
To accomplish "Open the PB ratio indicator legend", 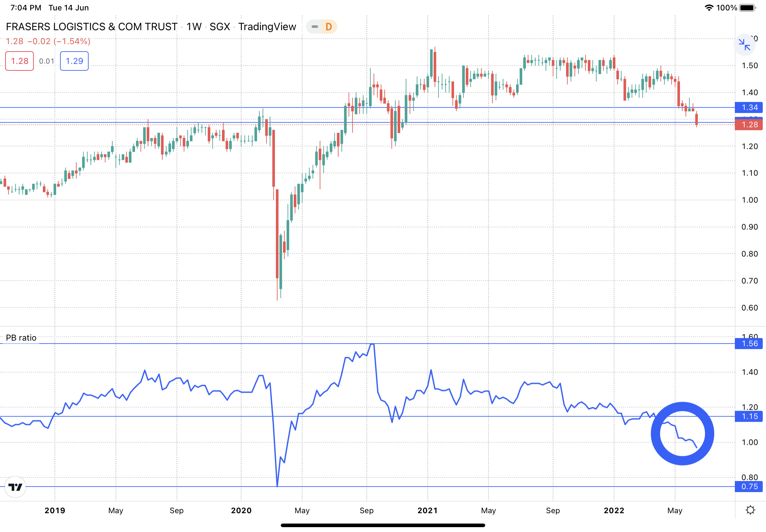I will click(x=21, y=338).
